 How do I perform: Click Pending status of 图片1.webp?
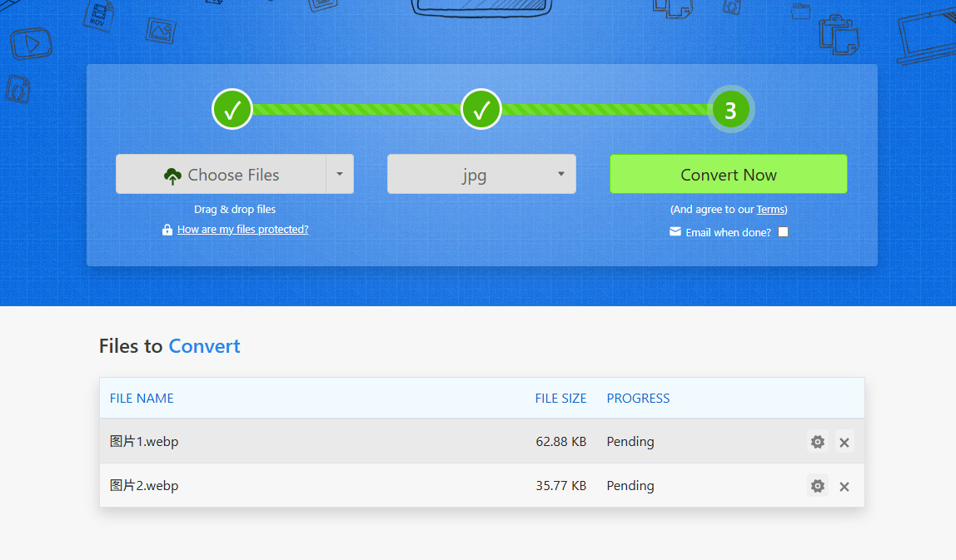tap(630, 442)
